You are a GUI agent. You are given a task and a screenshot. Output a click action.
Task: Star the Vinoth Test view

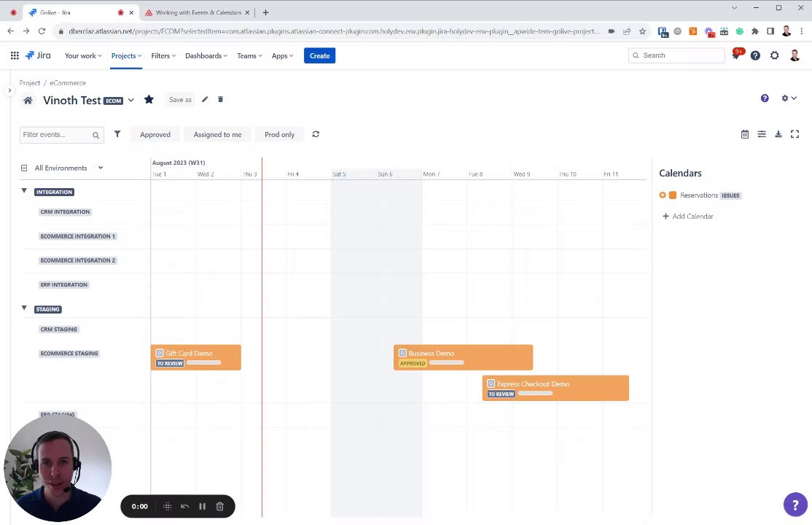(149, 99)
